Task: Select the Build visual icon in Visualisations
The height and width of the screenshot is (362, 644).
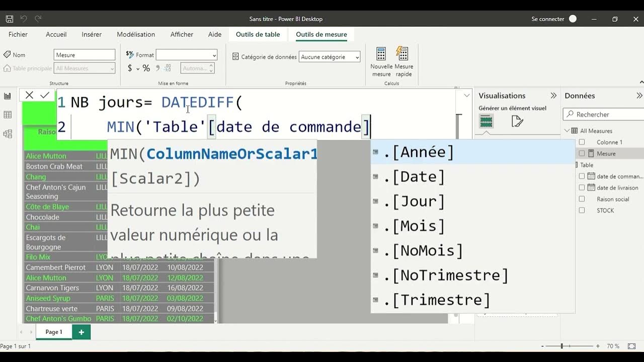Action: click(486, 121)
